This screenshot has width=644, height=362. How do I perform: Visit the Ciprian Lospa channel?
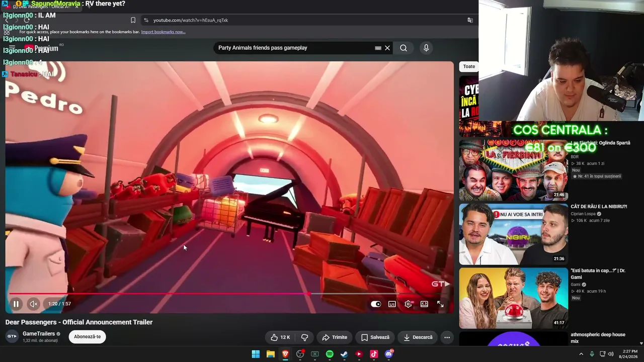click(x=584, y=214)
